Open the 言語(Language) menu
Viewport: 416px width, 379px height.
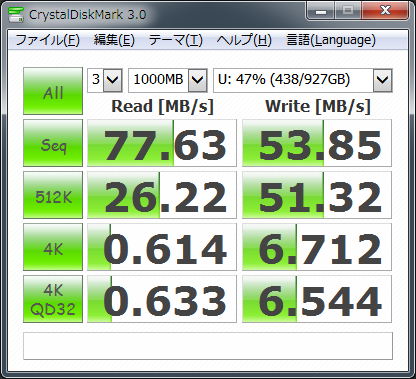331,40
